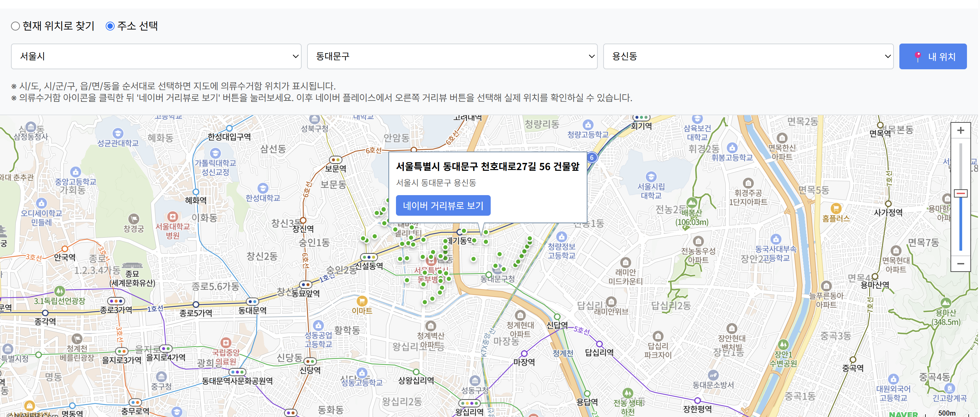Select the '주소 선택' radio button
This screenshot has height=417, width=980.
click(110, 26)
